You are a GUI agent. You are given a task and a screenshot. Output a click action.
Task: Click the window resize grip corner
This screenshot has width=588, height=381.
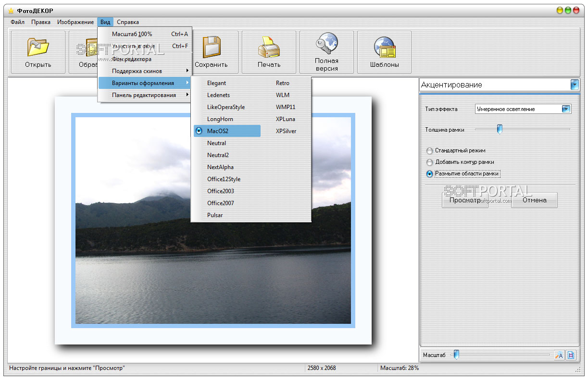click(x=577, y=369)
